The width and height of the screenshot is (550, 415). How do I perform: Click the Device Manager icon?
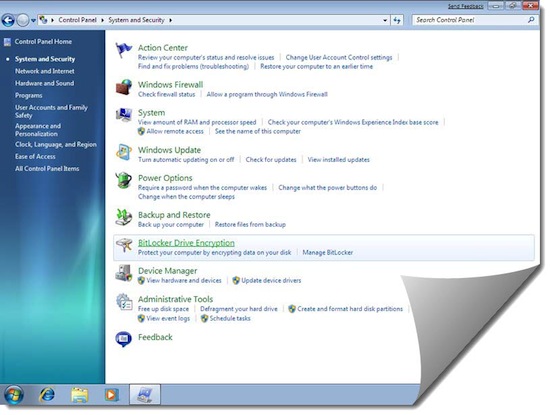(123, 273)
